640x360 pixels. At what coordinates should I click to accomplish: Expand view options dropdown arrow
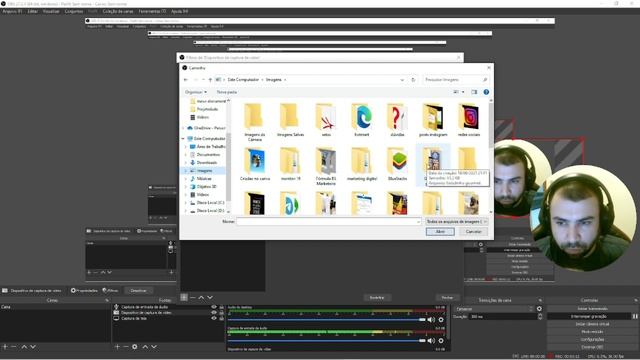click(x=463, y=92)
